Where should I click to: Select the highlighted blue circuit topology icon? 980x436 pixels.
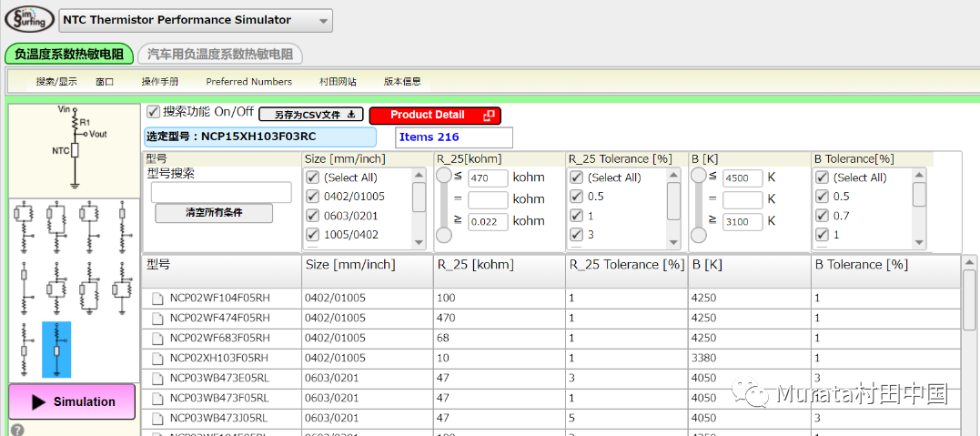(56, 350)
